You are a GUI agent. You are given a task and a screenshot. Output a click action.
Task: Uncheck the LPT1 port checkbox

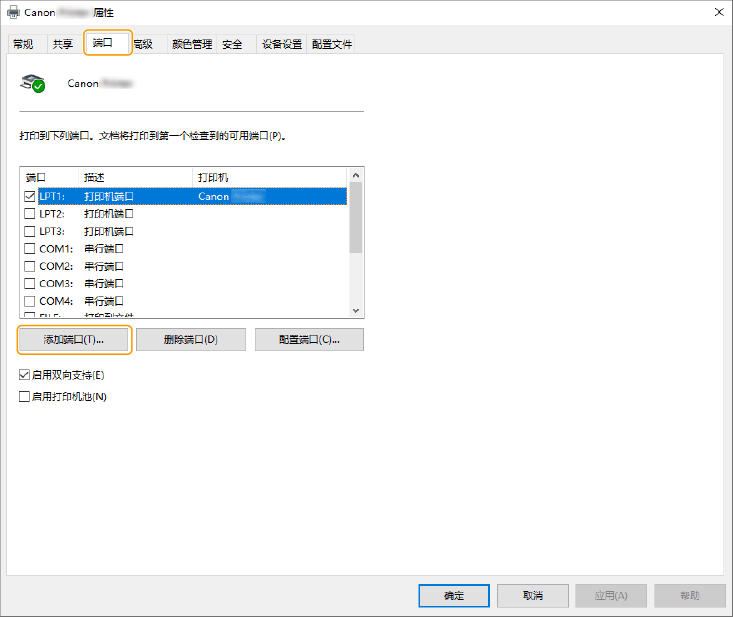[29, 197]
